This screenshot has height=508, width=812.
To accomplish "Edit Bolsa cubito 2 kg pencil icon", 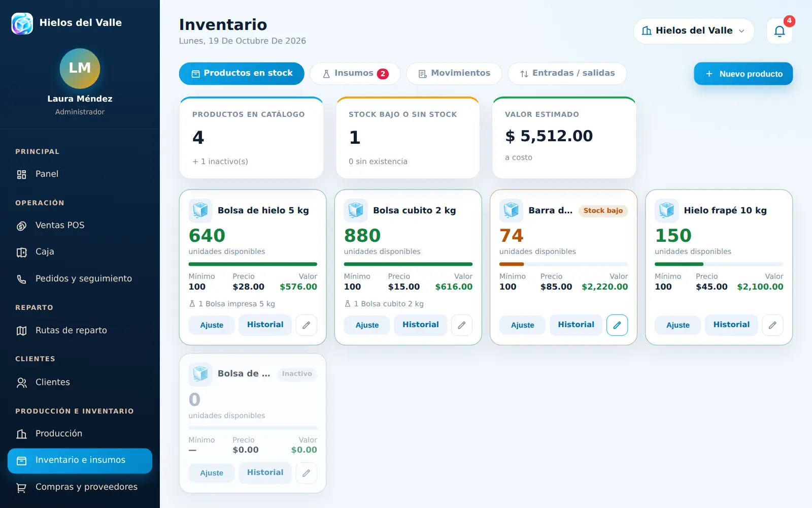I will point(462,325).
